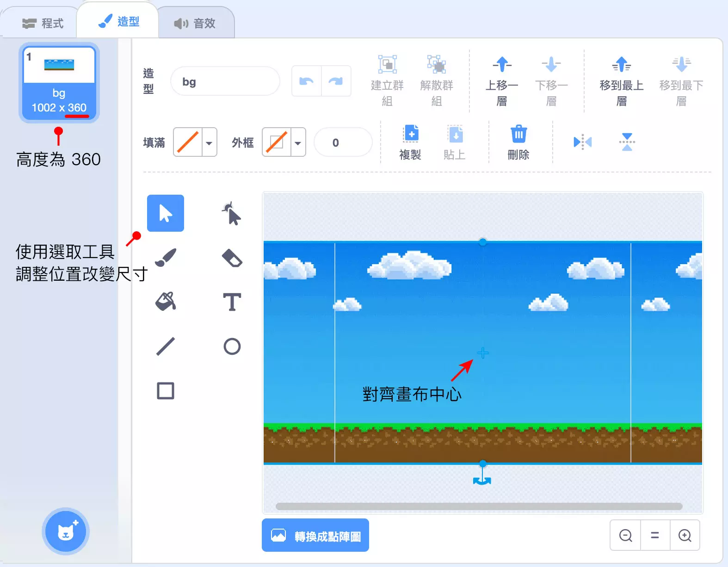Image resolution: width=728 pixels, height=567 pixels.
Task: Reset the canvas zoom to default
Action: tap(655, 535)
